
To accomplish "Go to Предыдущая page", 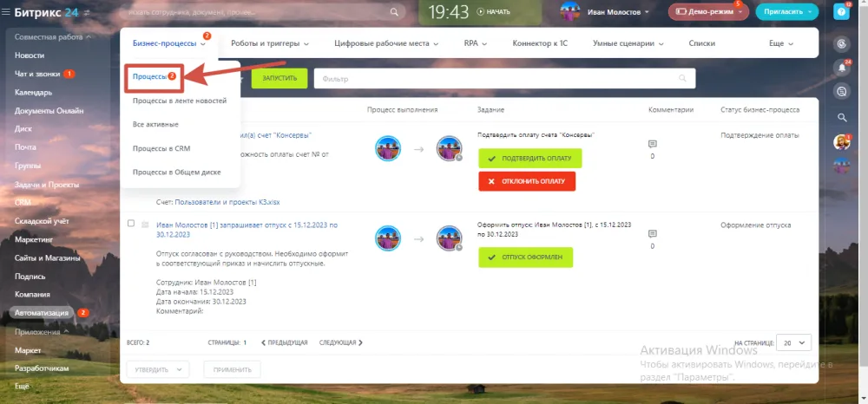I will [x=284, y=342].
